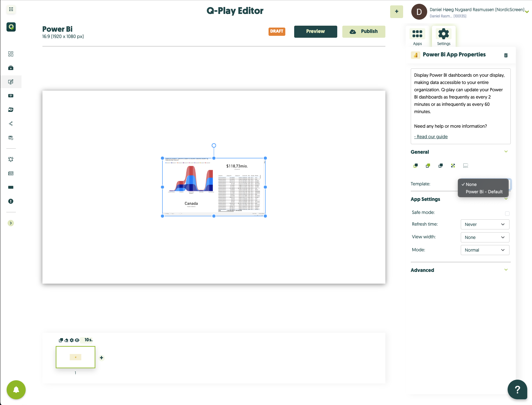Open the help question mark button

tap(517, 389)
